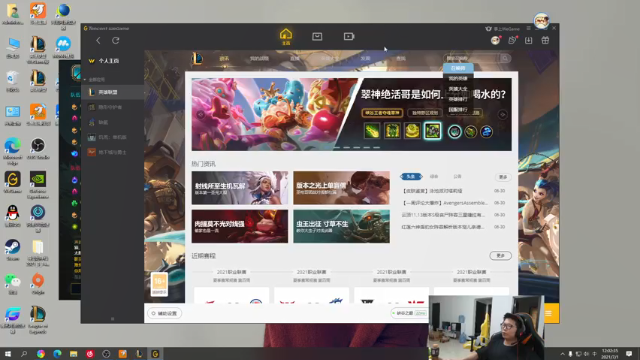Open Microsoft Edge from the taskbar

pyautogui.click(x=57, y=354)
